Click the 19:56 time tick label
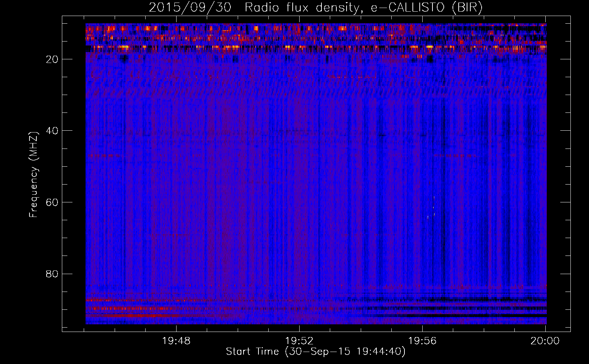 point(422,341)
